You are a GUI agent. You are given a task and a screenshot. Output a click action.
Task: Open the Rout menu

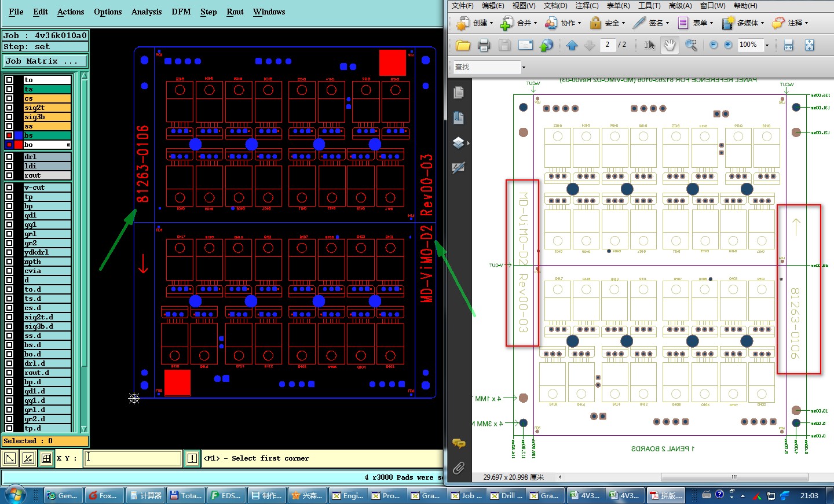[235, 12]
